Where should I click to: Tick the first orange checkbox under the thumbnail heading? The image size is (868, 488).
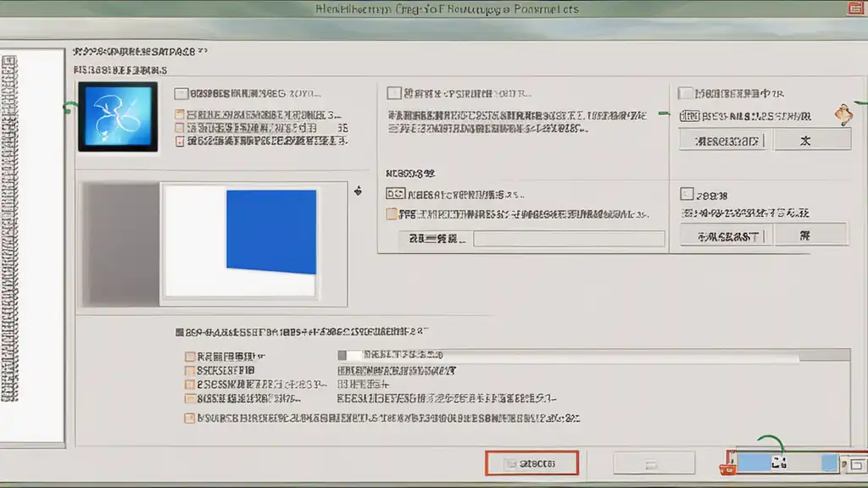coord(180,114)
